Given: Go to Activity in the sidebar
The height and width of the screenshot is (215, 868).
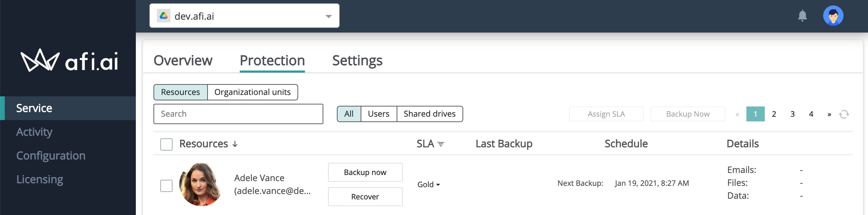Looking at the screenshot, I should coord(34,132).
